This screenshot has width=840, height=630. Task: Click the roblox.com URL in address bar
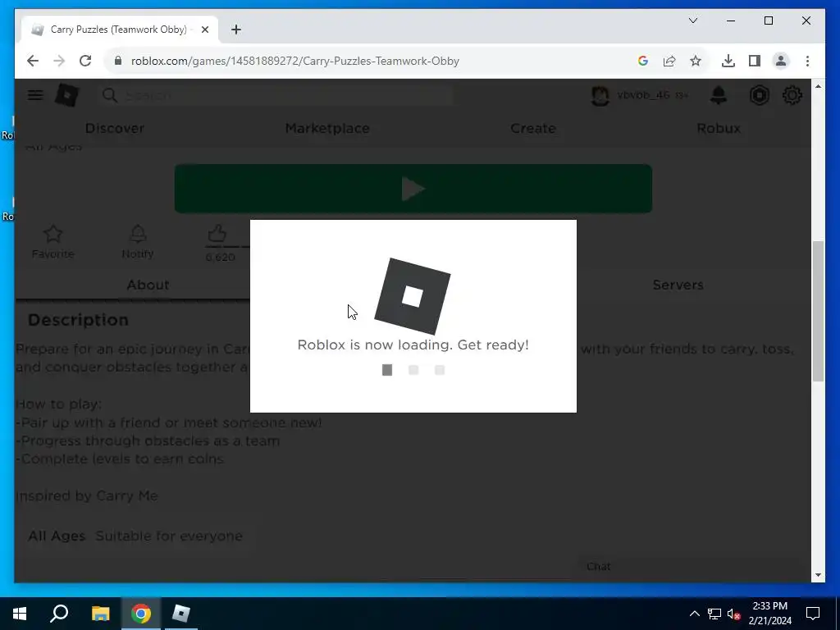(x=295, y=61)
